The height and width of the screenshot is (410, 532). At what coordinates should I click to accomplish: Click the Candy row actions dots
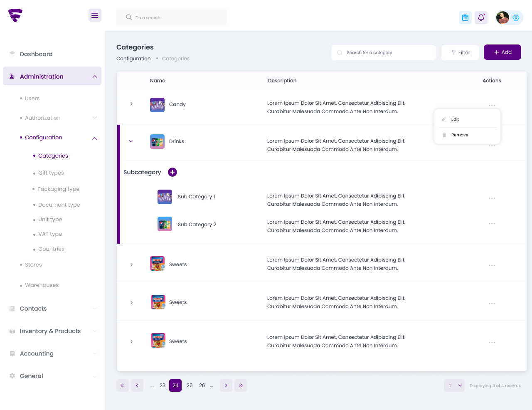coord(492,105)
